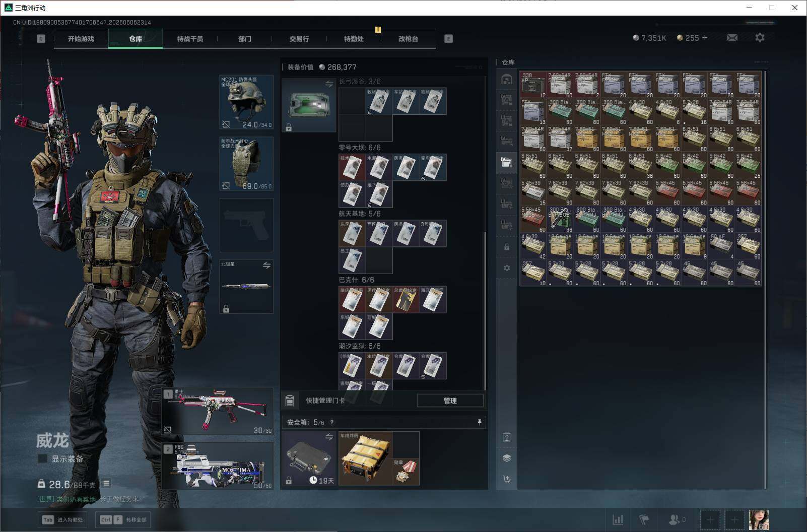Screen dimensions: 807x532
Task: Click the locked storage slot padlock icon
Action: click(x=507, y=247)
